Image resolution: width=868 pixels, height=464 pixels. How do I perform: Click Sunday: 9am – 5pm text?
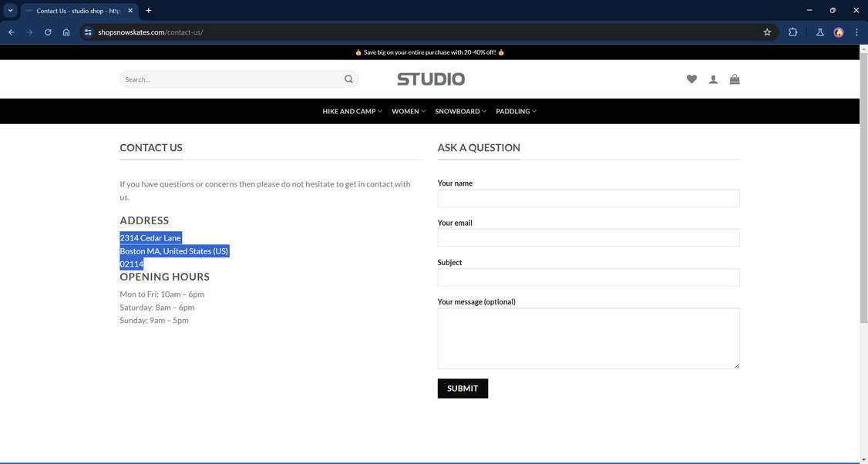coord(154,320)
